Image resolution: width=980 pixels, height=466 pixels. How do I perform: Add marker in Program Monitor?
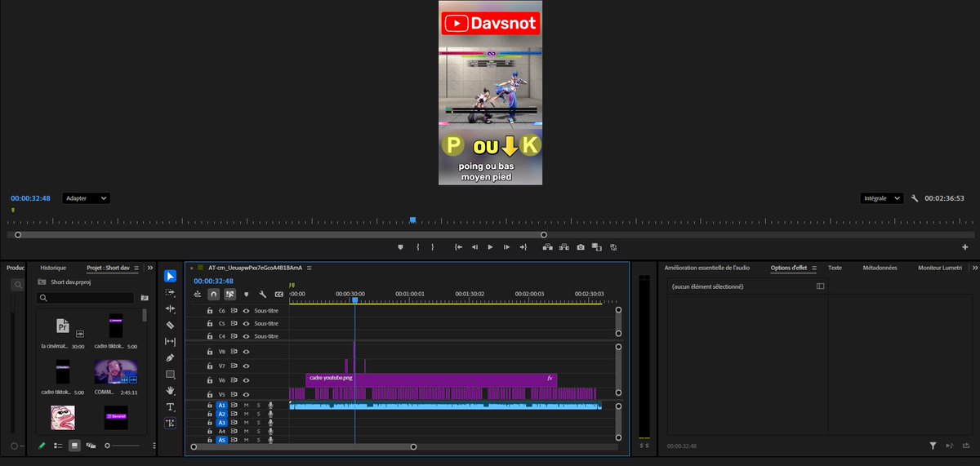coord(400,246)
